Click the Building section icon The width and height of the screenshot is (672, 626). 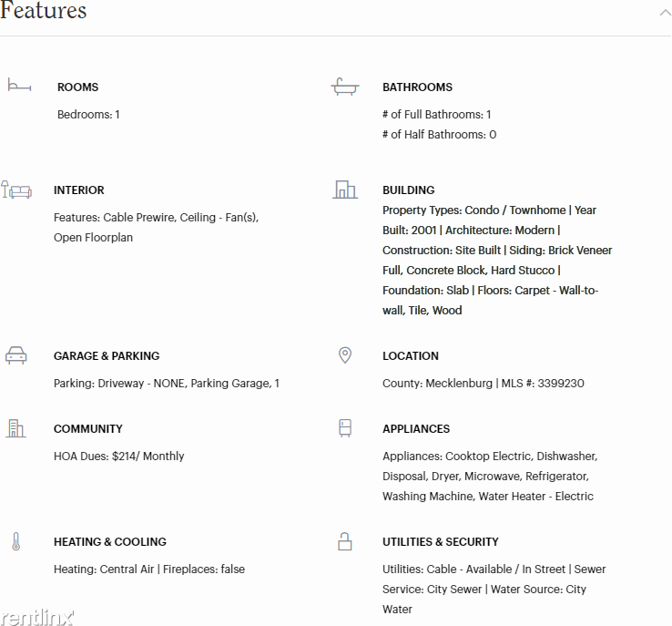[x=344, y=190]
